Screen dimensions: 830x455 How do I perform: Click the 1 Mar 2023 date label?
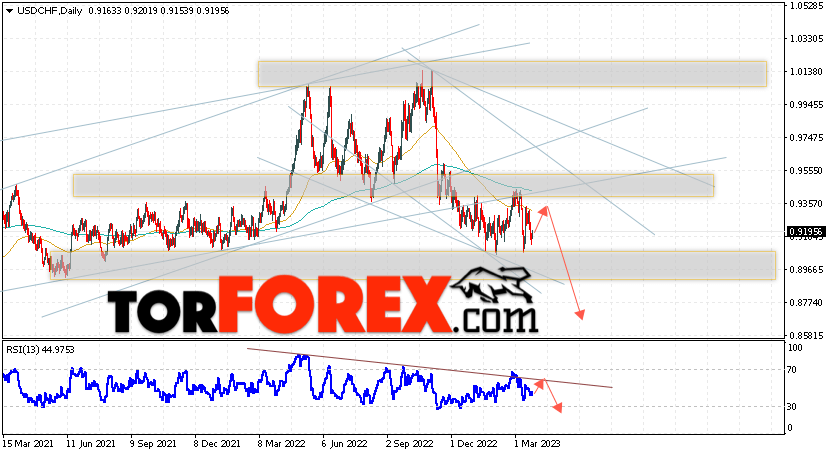pyautogui.click(x=537, y=443)
